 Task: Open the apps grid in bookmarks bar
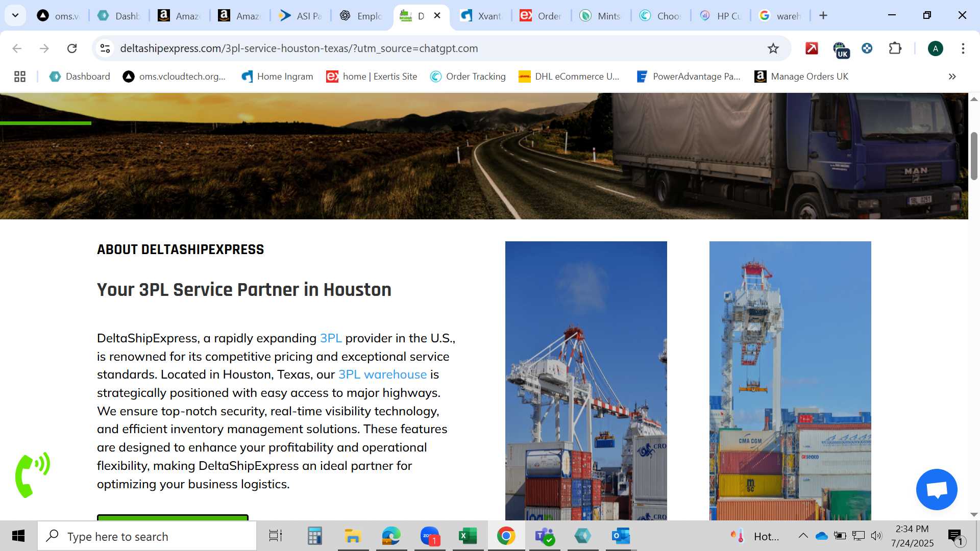20,77
